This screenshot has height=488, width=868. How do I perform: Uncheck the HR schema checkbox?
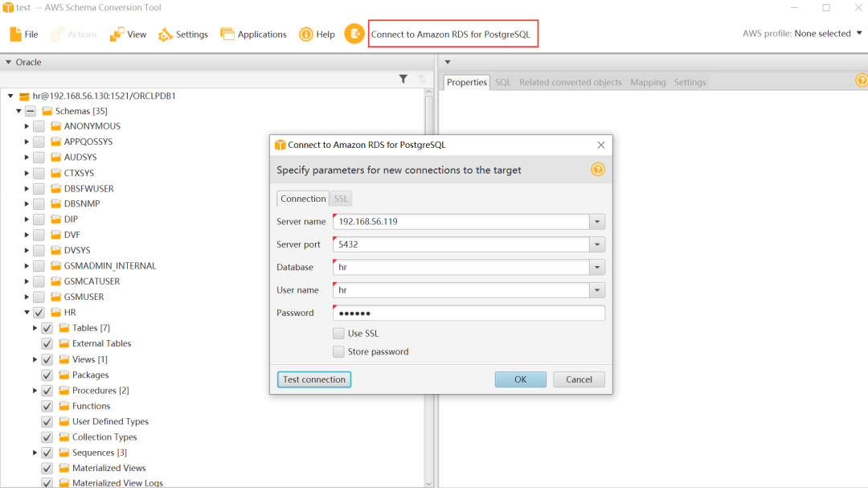point(39,313)
